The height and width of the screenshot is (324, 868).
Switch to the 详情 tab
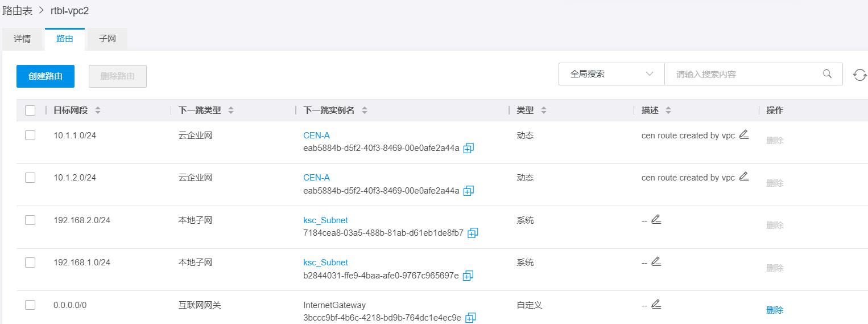[x=22, y=39]
